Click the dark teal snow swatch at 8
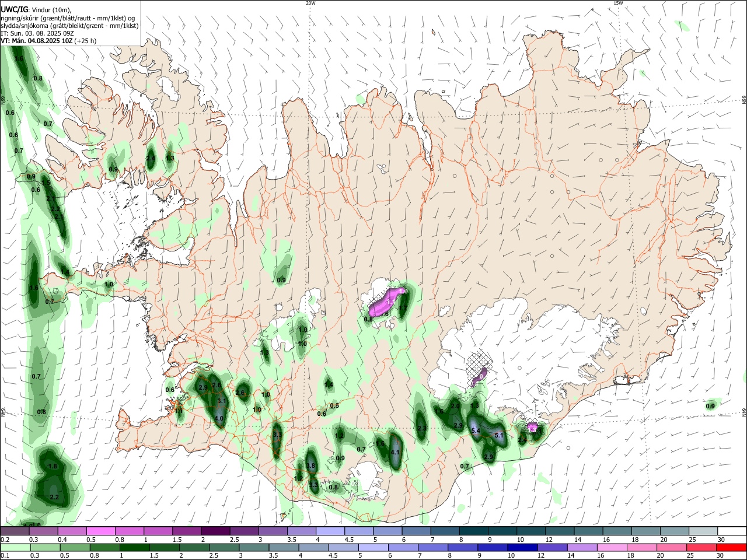747x560 pixels. point(473,531)
